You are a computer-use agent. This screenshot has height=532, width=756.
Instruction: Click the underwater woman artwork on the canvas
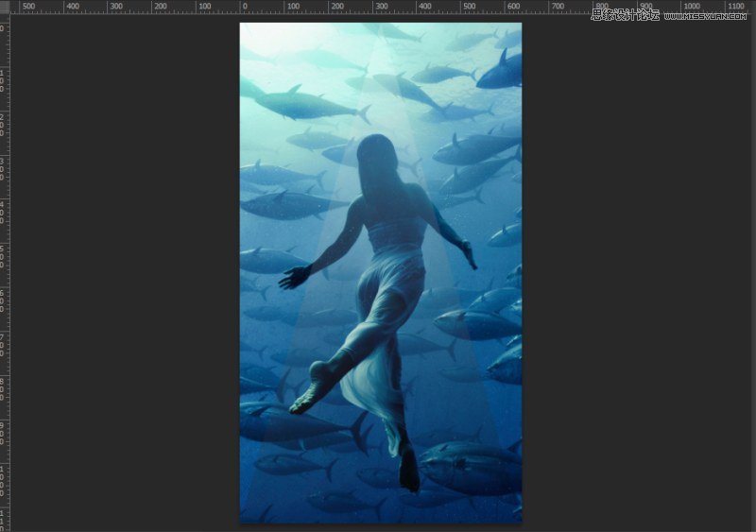[381, 272]
